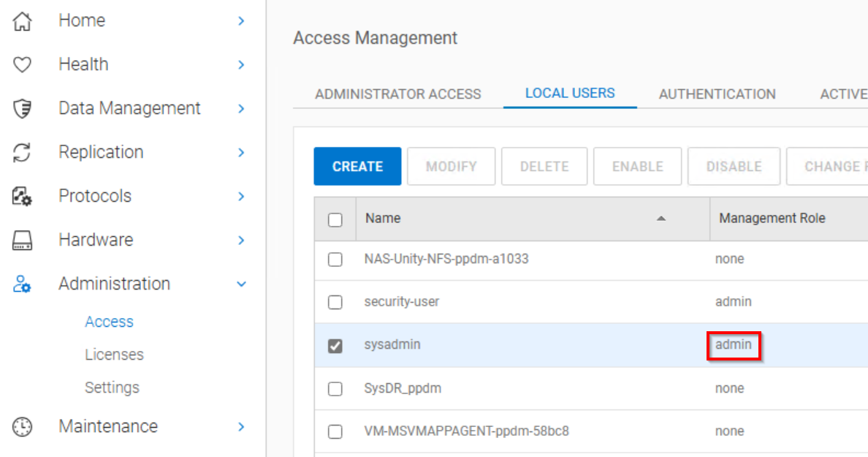
Task: Select the Protocols icon in the sidebar
Action: [23, 196]
